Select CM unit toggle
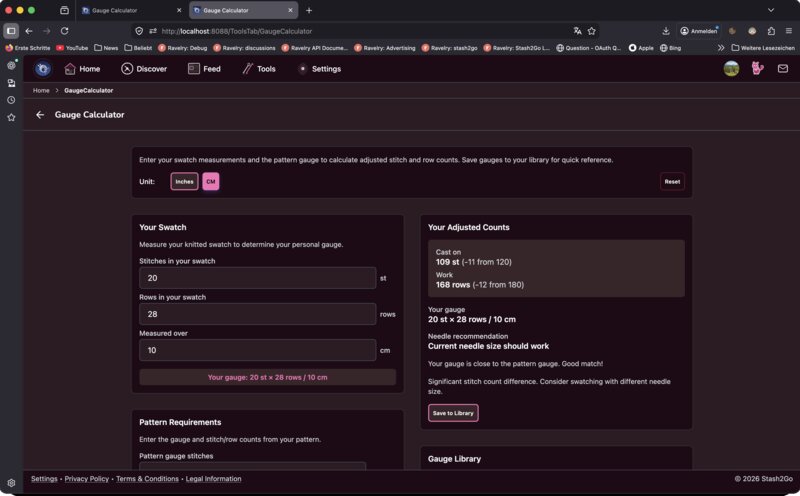 click(x=211, y=182)
